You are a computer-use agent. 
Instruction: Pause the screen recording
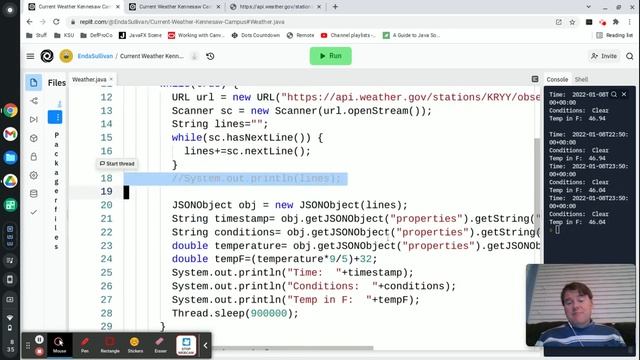(x=39, y=339)
